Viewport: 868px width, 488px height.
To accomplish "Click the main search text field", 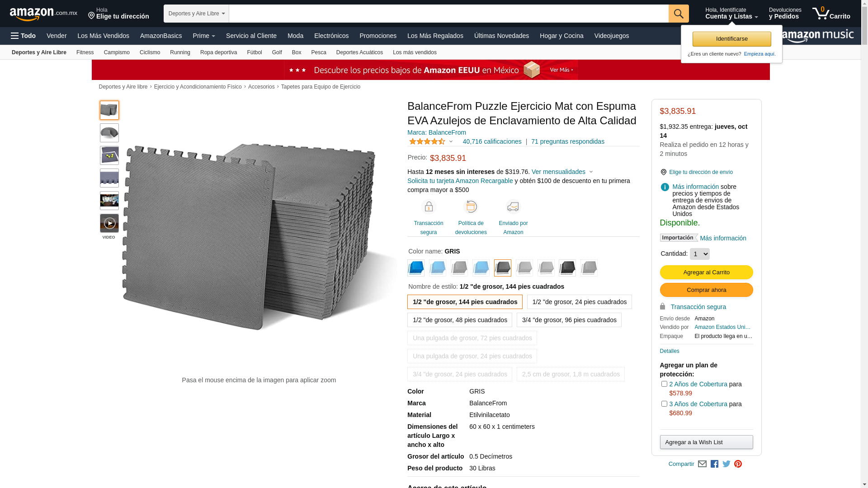I will pyautogui.click(x=448, y=14).
